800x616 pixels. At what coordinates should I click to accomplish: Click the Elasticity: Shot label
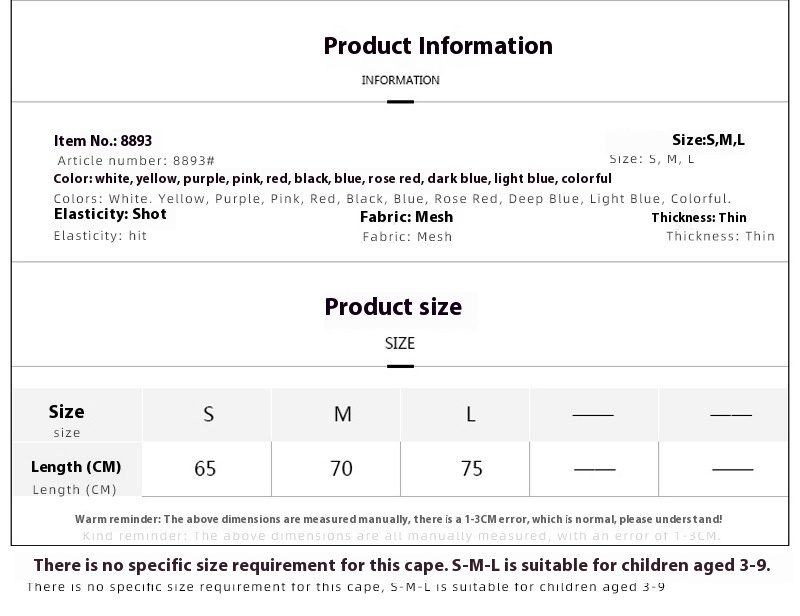(110, 214)
